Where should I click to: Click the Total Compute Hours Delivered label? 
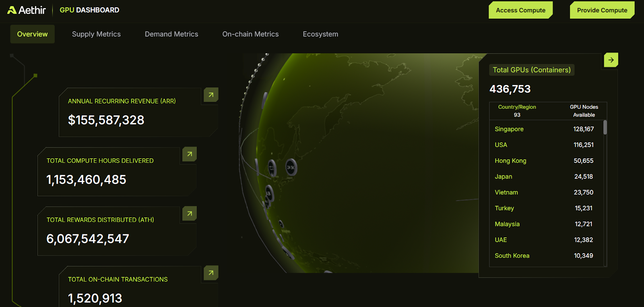click(x=100, y=161)
